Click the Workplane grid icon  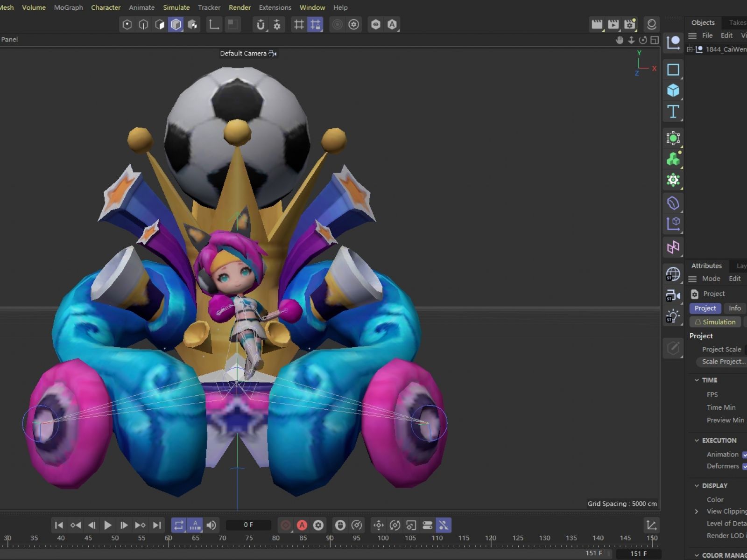tap(299, 24)
